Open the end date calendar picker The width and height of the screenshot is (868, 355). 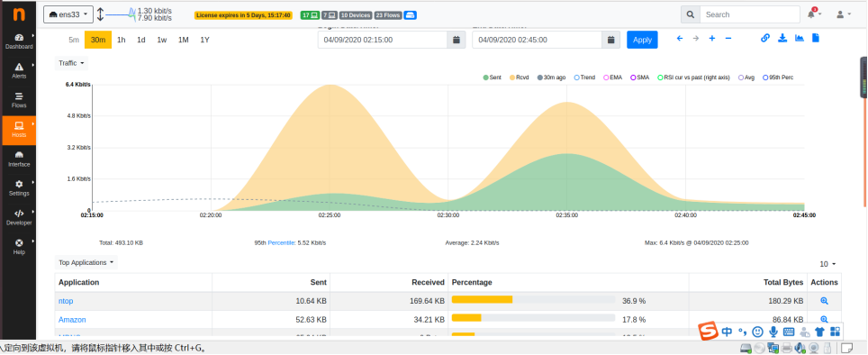click(610, 40)
